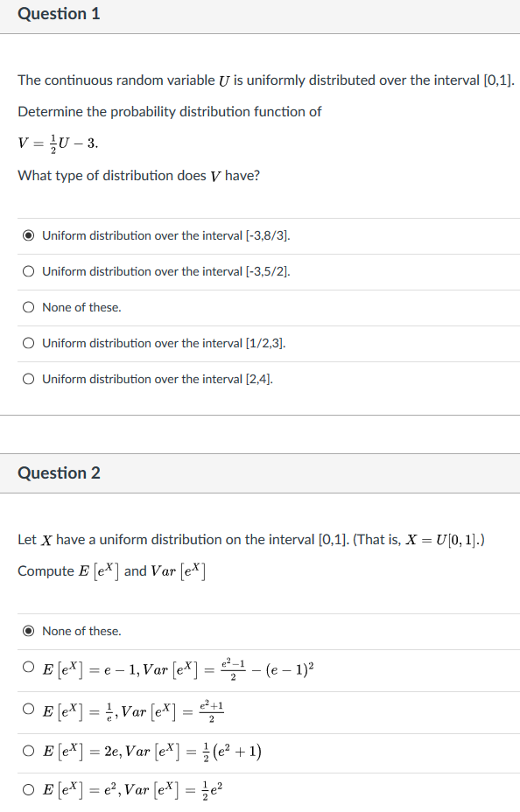Click the formula V = ½U − 3

[x=57, y=142]
